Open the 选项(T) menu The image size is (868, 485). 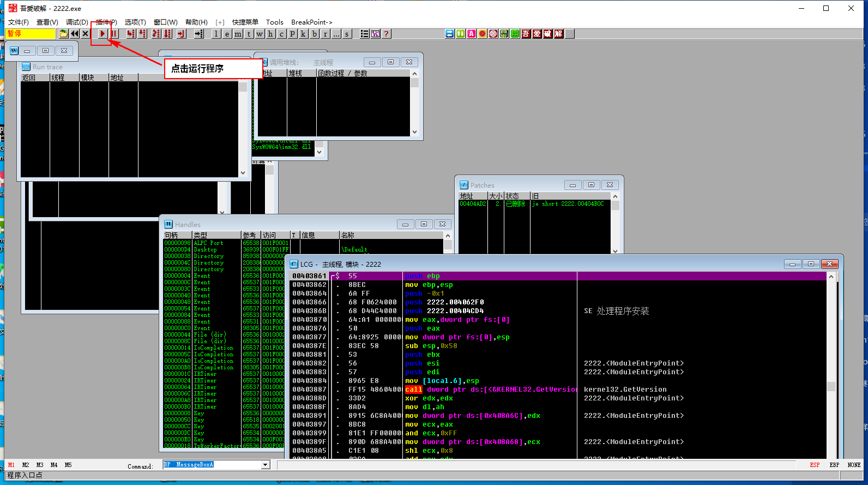(x=135, y=22)
